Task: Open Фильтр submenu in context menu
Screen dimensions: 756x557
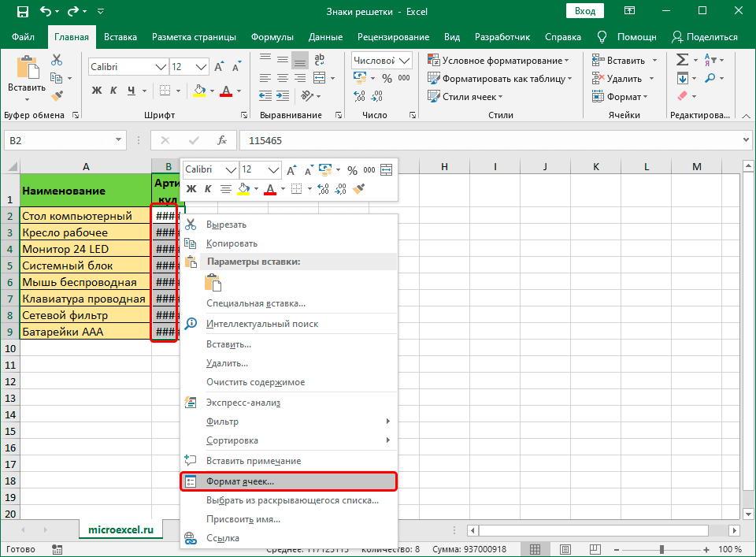Action: 289,421
